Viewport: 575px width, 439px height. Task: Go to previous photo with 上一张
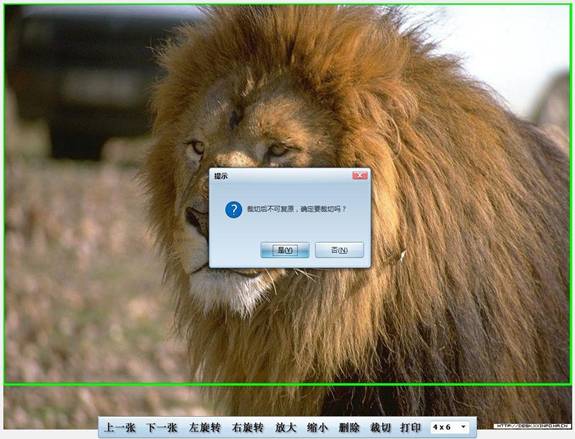[x=120, y=428]
